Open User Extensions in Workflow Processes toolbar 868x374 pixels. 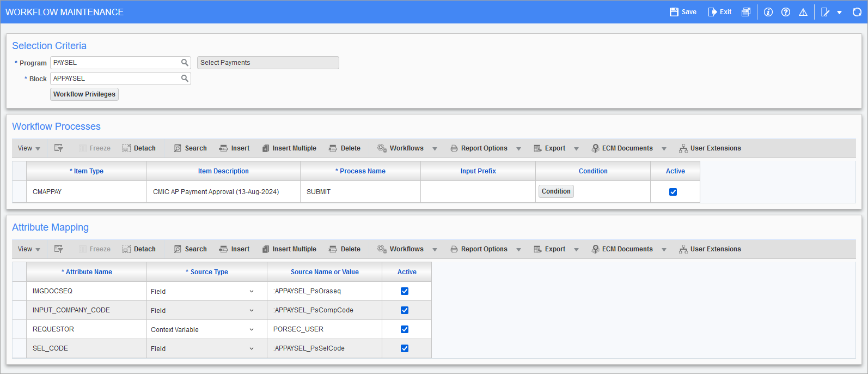[x=710, y=148]
